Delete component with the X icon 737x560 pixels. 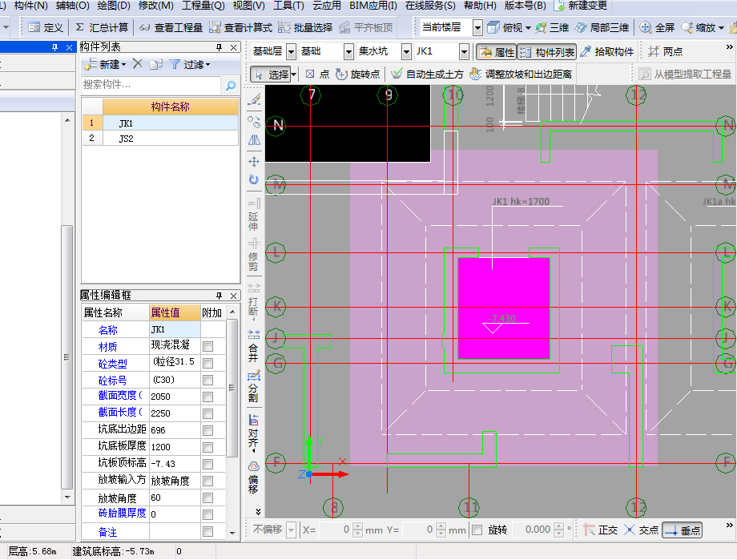click(x=137, y=64)
